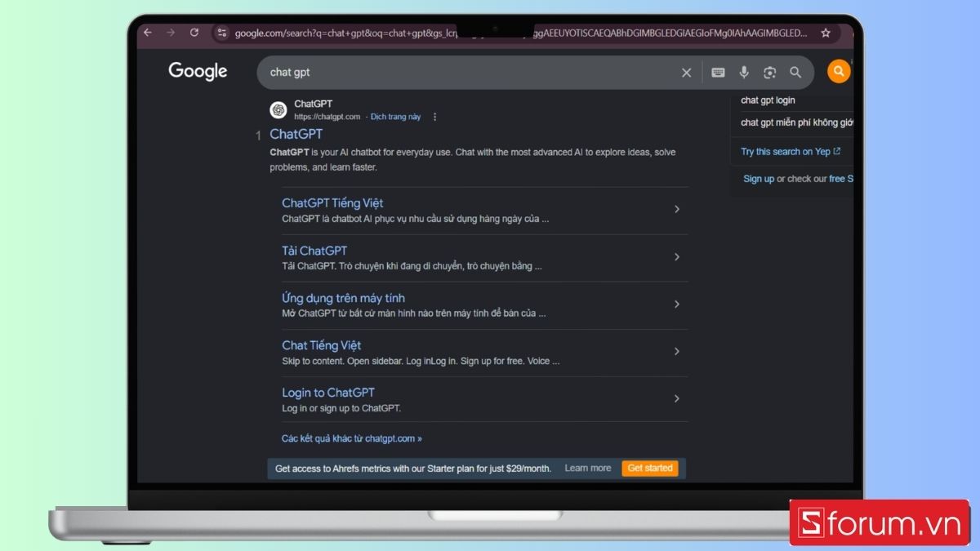Click 'Learn more' in Ahrefs banner

(588, 469)
